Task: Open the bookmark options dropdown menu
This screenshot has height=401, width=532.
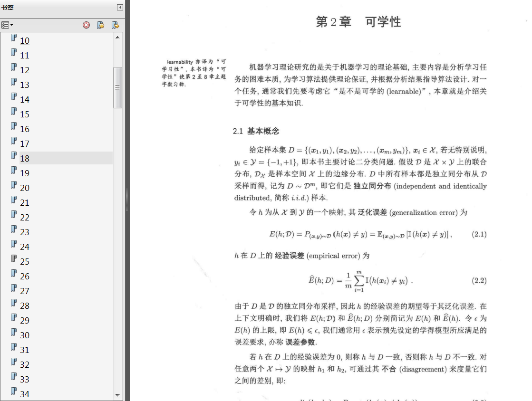Action: pos(7,25)
